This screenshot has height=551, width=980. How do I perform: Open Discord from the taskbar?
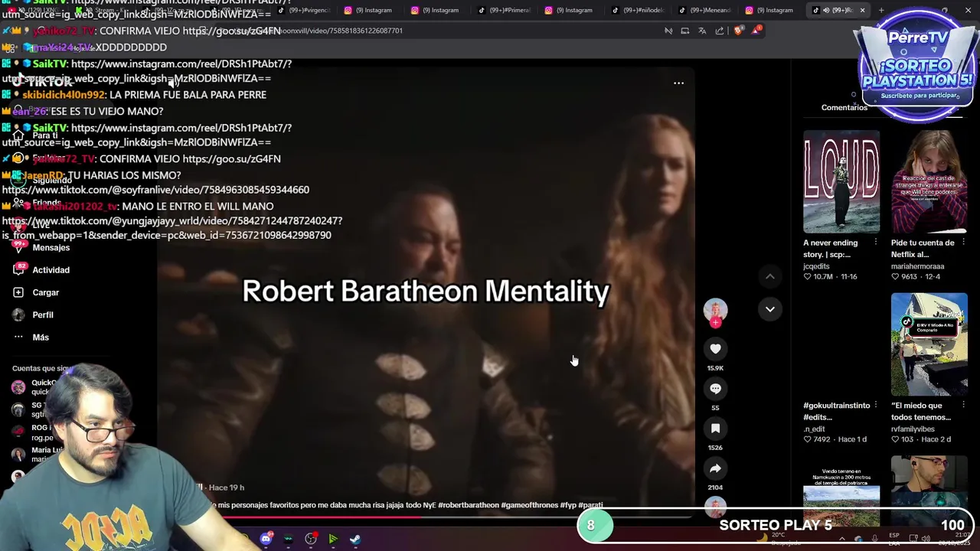[266, 539]
